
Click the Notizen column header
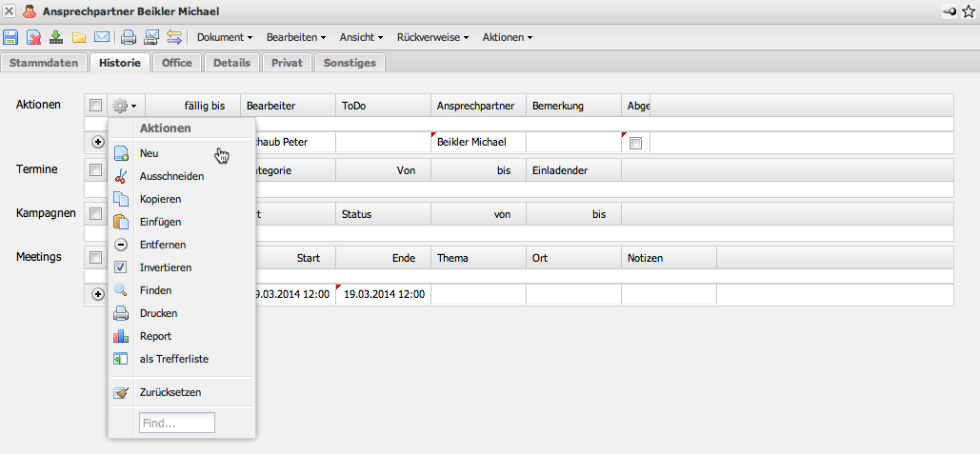[x=669, y=258]
